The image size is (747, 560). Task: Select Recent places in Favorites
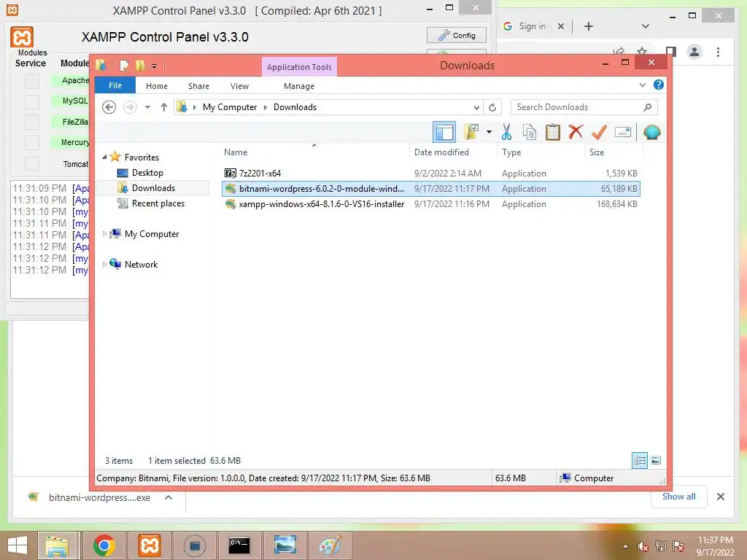click(158, 203)
